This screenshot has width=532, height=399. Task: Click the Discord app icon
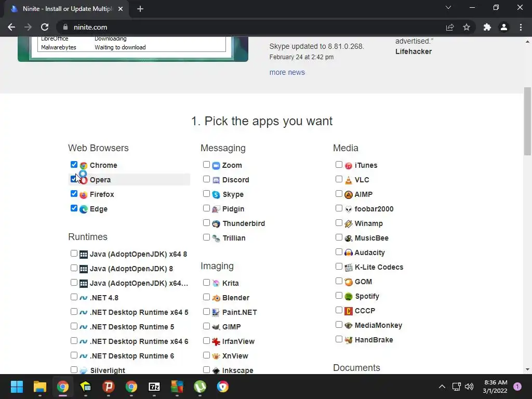216,180
